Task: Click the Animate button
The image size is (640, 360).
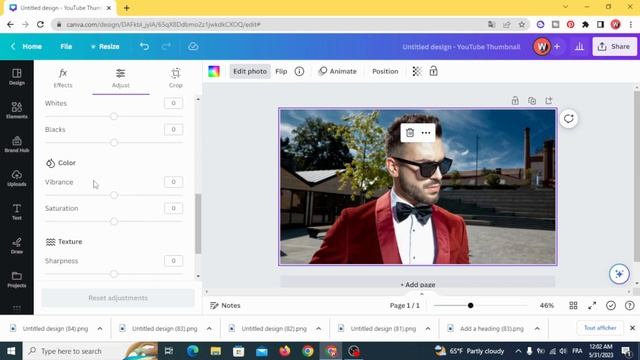Action: [338, 71]
